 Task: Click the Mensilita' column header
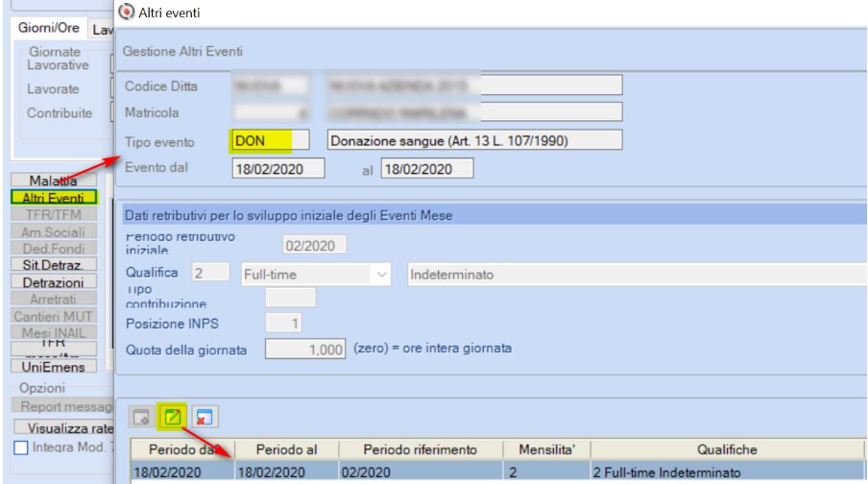point(547,449)
